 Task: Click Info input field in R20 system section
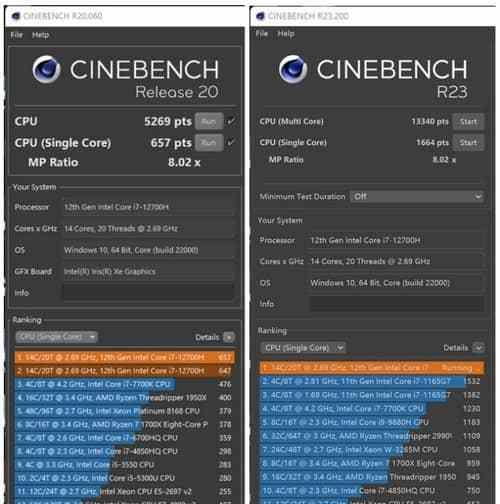(x=149, y=293)
